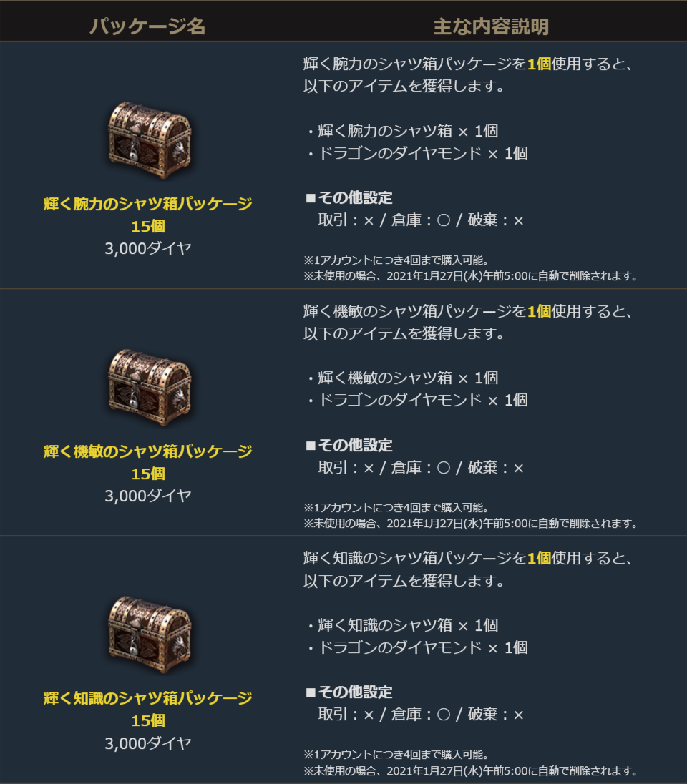Click the 輝く機敏のシャツ箱 treasure chest icon
This screenshot has height=784, width=687.
coord(149,388)
